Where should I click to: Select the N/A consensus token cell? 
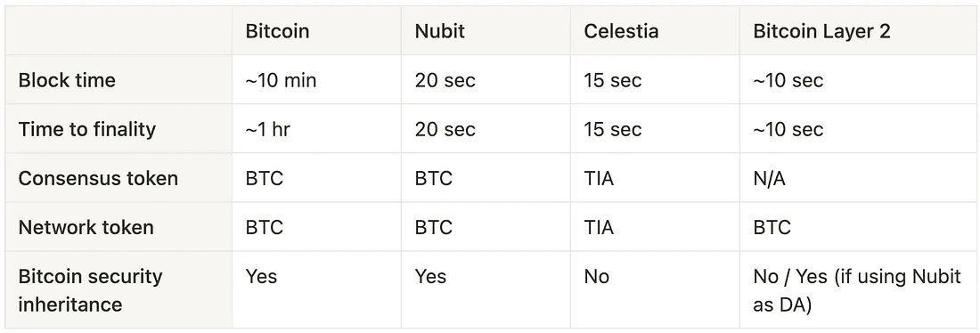point(769,179)
